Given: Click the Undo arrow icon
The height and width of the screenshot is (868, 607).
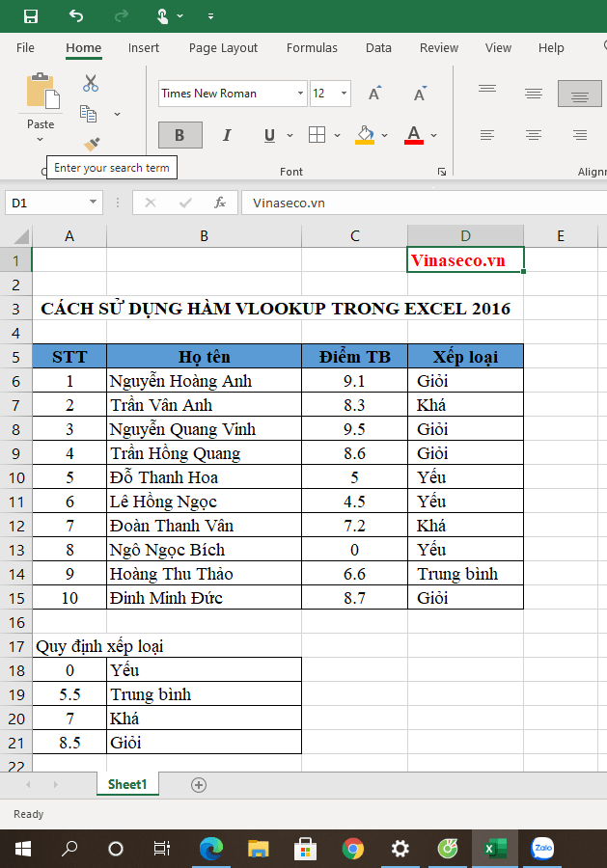Looking at the screenshot, I should point(76,16).
